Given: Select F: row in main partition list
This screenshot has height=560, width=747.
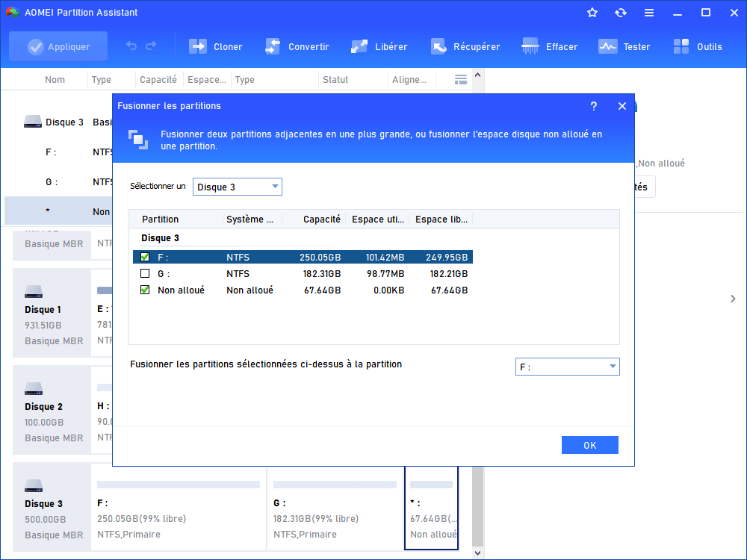Looking at the screenshot, I should click(58, 152).
